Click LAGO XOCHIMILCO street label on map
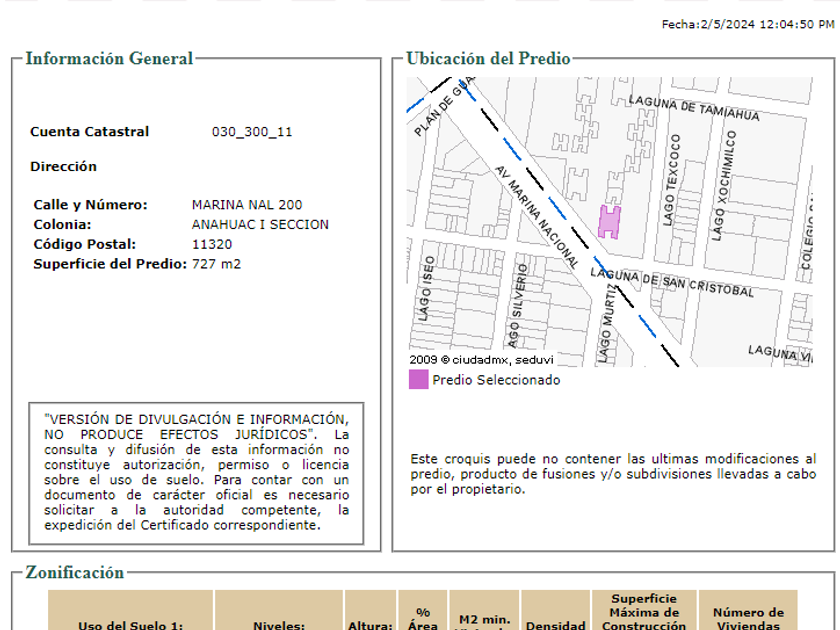The height and width of the screenshot is (630, 840). [x=724, y=185]
